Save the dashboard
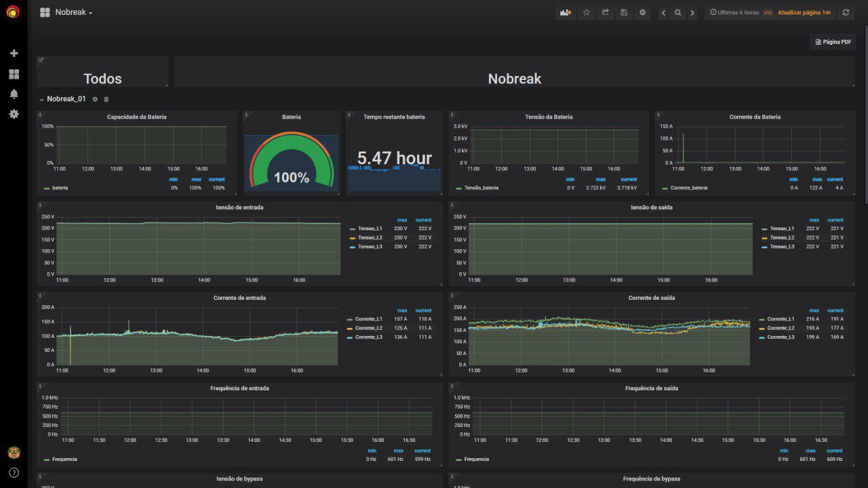Image resolution: width=868 pixels, height=488 pixels. click(624, 12)
